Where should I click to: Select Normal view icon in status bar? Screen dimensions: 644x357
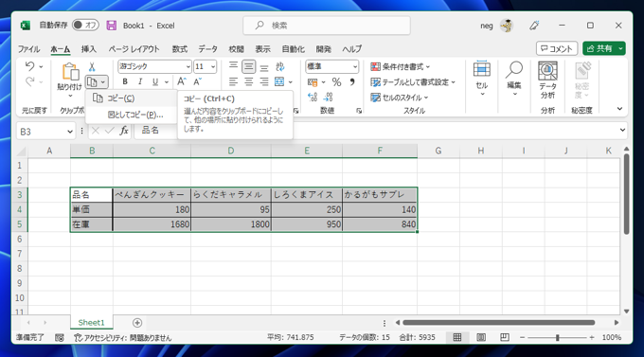(457, 337)
